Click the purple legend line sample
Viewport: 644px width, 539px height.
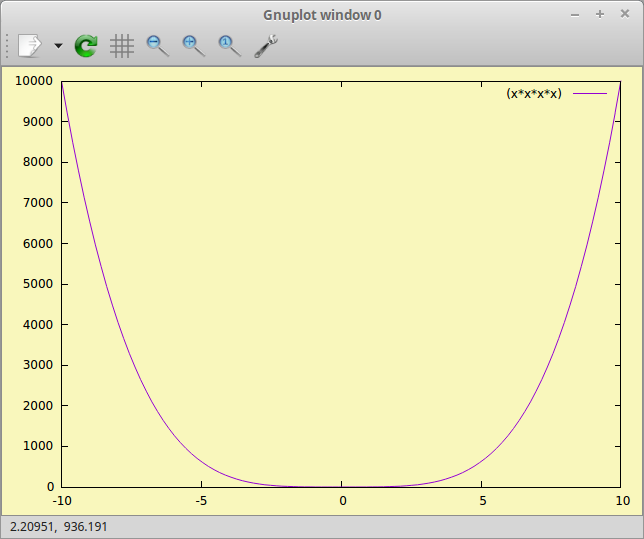click(x=590, y=93)
